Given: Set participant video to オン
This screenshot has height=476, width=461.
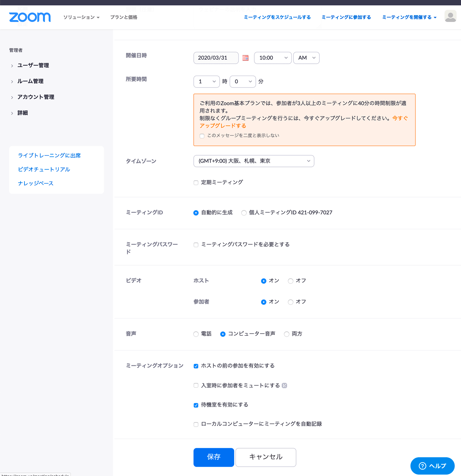Looking at the screenshot, I should (x=264, y=302).
